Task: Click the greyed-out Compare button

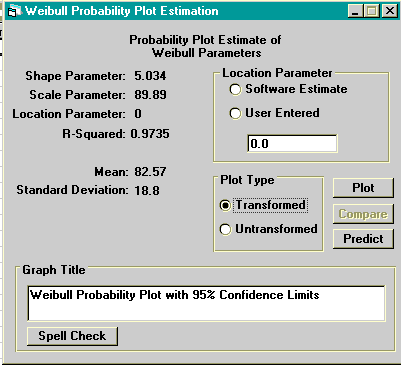Action: pos(363,214)
